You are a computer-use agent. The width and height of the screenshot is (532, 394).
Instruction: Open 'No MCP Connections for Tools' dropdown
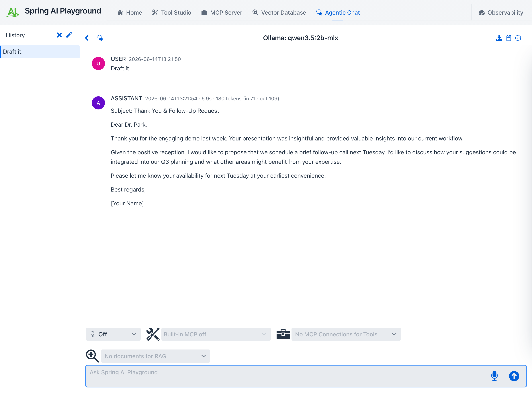pos(346,334)
